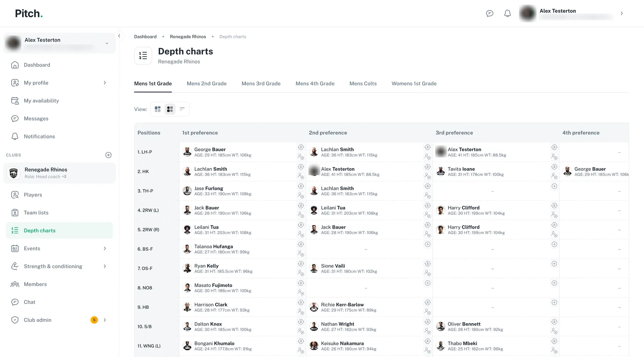The width and height of the screenshot is (644, 357).
Task: Collapse the sidebar with arrow icon
Action: coord(119,36)
